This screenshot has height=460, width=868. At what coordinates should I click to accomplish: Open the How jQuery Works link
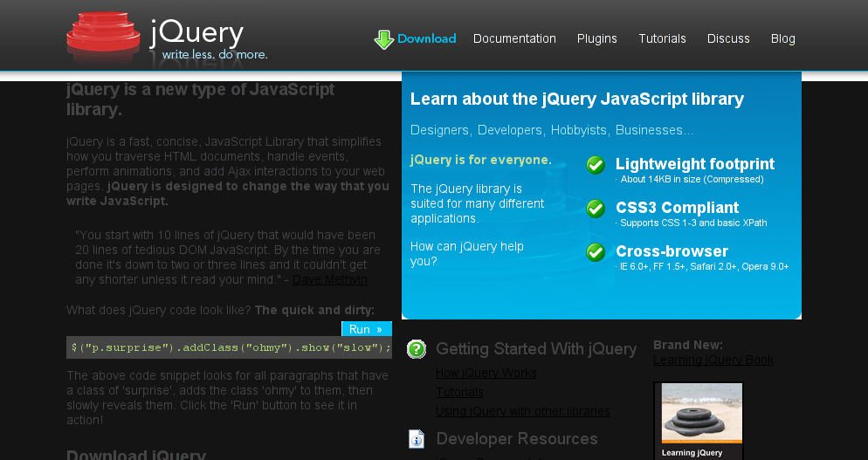coord(486,374)
